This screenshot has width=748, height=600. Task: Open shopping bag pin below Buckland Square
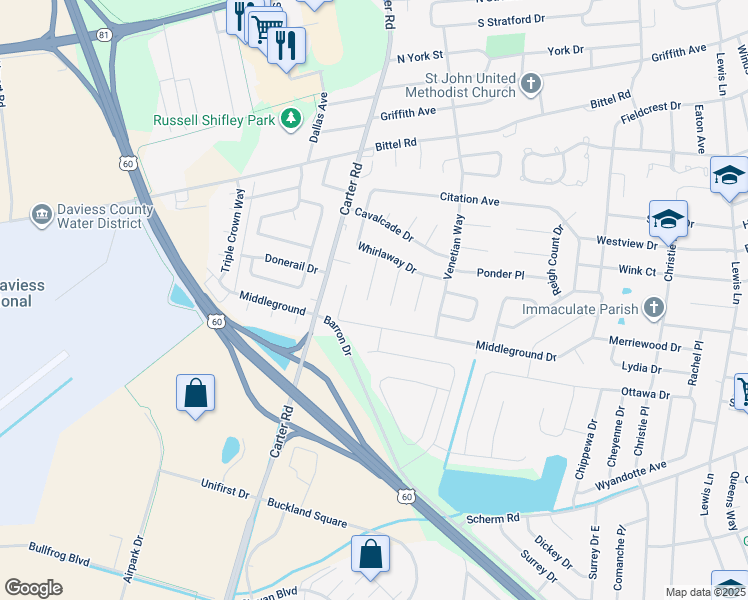[x=371, y=557]
